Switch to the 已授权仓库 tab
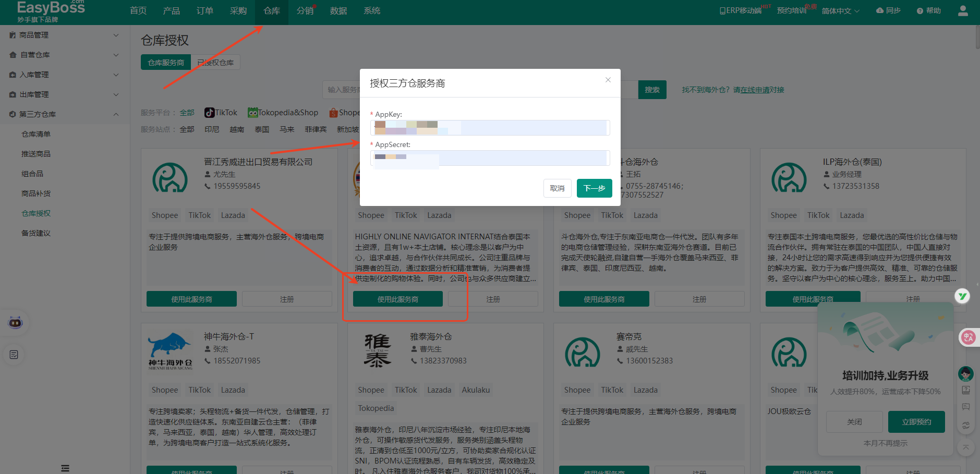This screenshot has height=474, width=980. coord(215,62)
